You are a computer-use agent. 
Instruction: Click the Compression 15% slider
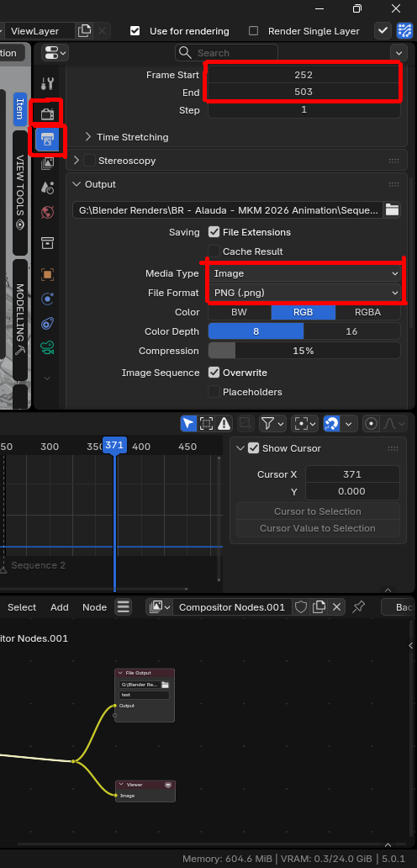click(x=304, y=351)
